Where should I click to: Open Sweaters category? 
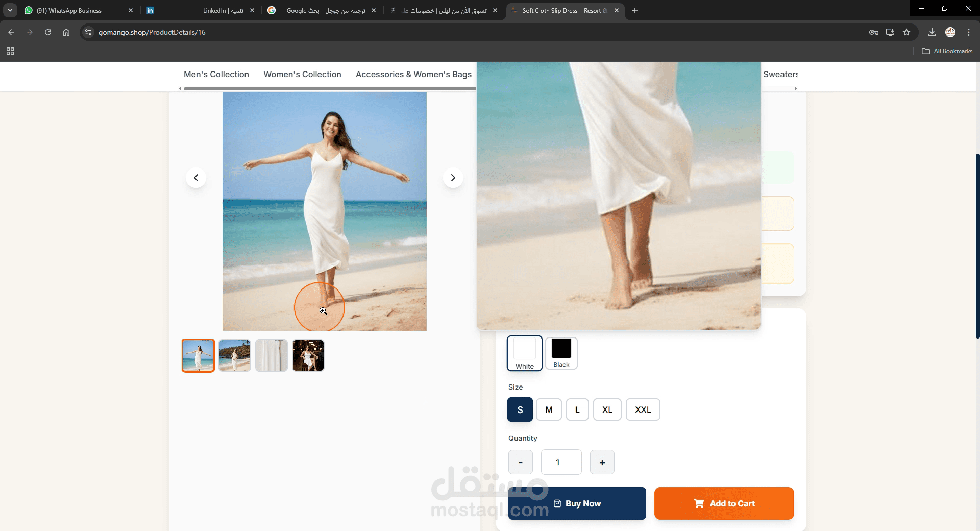[x=780, y=74]
